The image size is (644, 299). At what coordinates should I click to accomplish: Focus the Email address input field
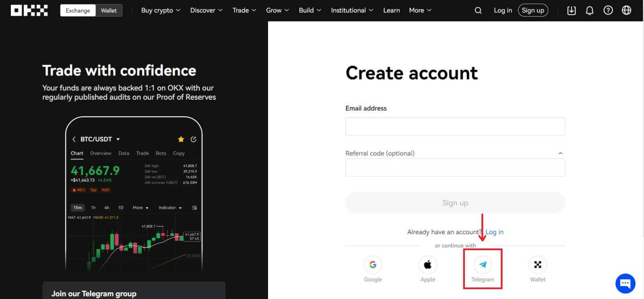click(455, 127)
